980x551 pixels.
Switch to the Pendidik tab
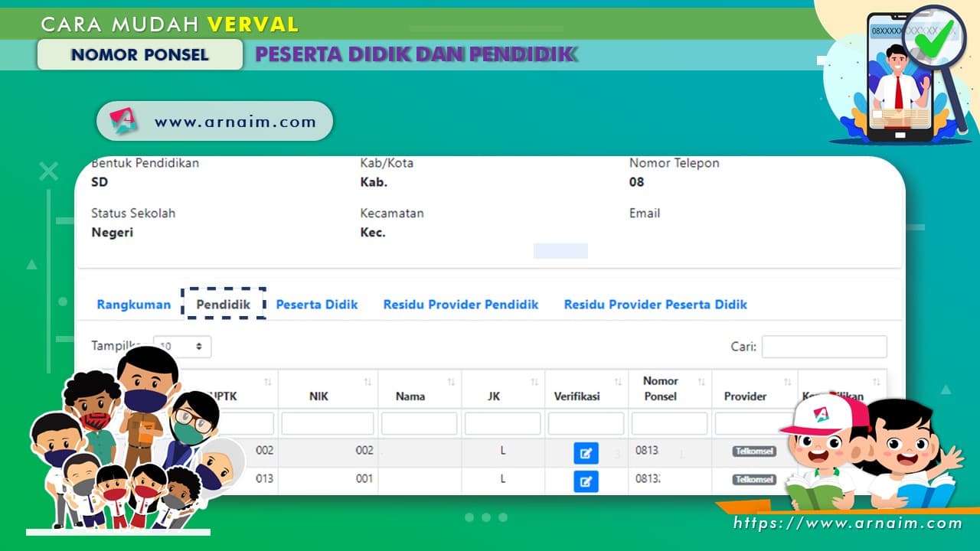[223, 305]
